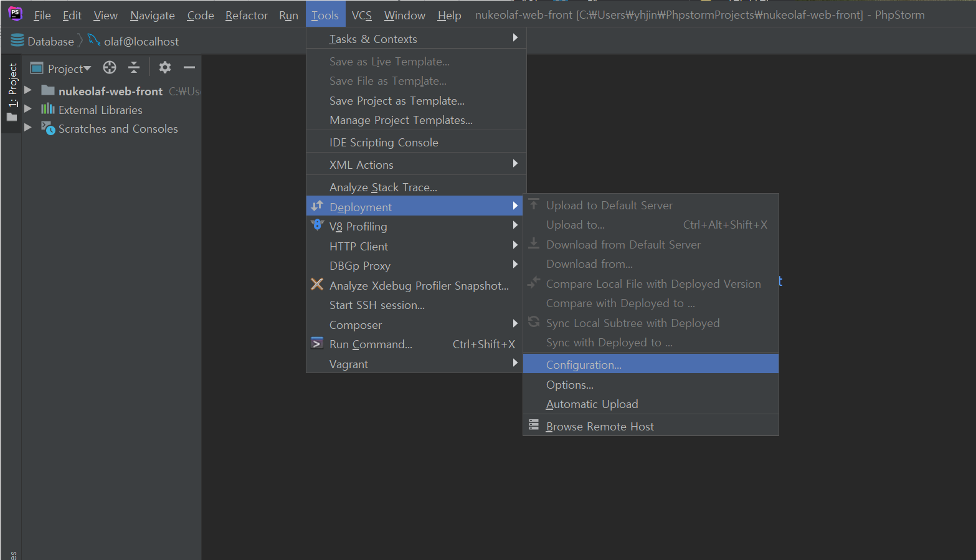Click the scroll from source target icon

click(x=110, y=67)
